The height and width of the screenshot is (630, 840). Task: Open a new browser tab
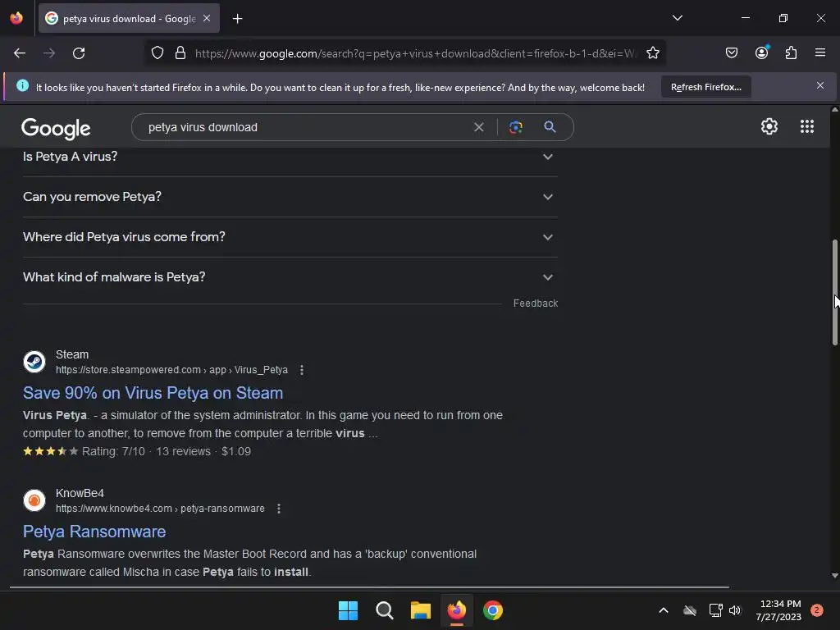pyautogui.click(x=237, y=19)
